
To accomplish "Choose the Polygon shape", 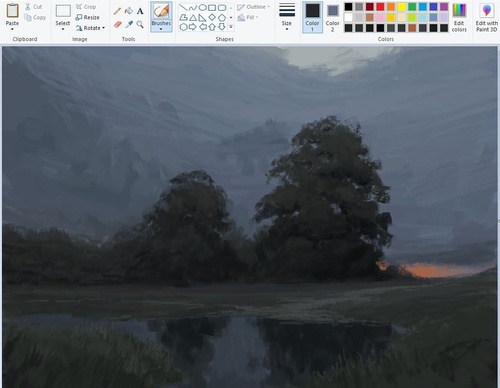I will pyautogui.click(x=183, y=17).
